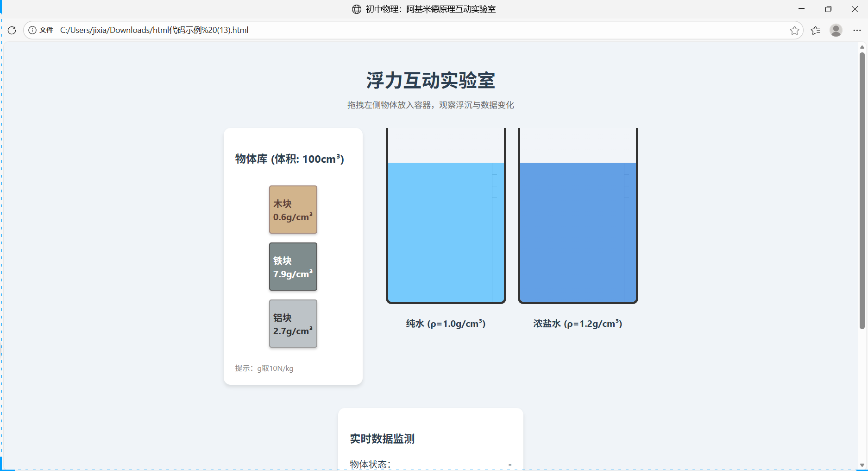Viewport: 868px width, 471px height.
Task: Click inside the address bar URL field
Action: pos(278,30)
